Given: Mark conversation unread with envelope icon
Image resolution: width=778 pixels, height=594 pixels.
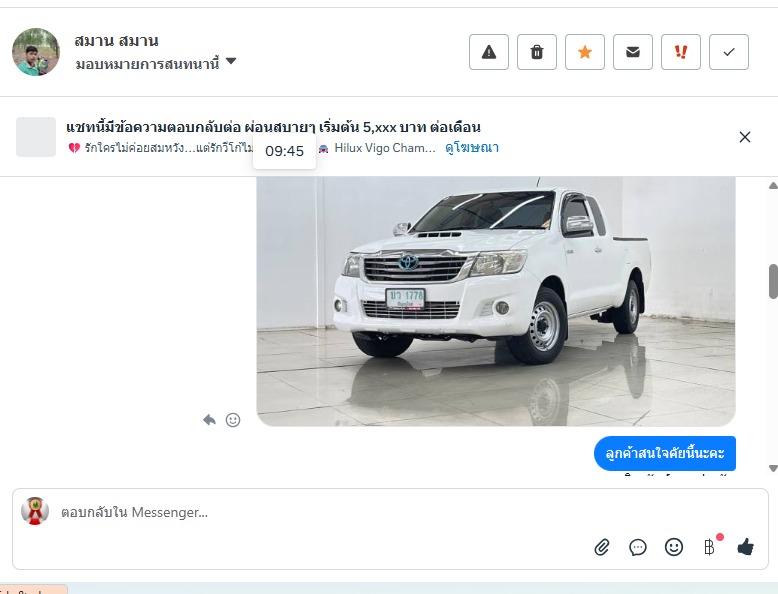Looking at the screenshot, I should pos(633,52).
